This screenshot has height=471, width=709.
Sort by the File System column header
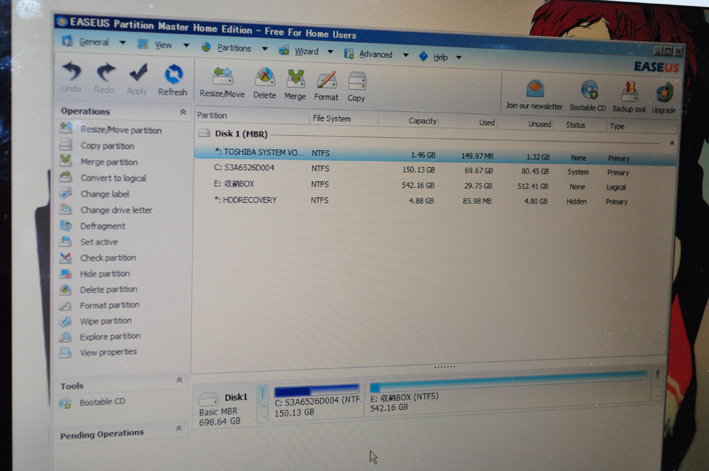click(344, 119)
